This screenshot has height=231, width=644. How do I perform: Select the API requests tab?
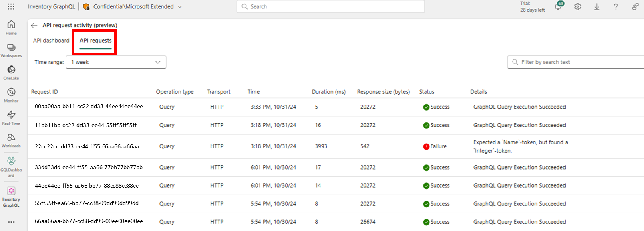(95, 41)
